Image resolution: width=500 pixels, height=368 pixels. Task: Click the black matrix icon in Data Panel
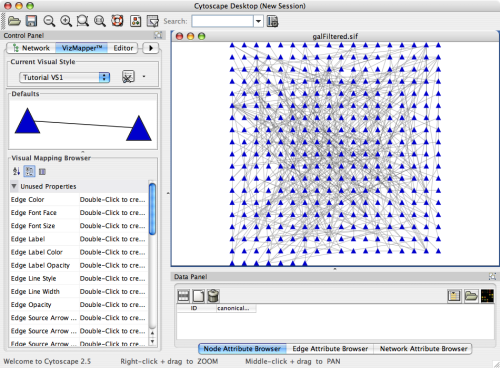coord(487,296)
